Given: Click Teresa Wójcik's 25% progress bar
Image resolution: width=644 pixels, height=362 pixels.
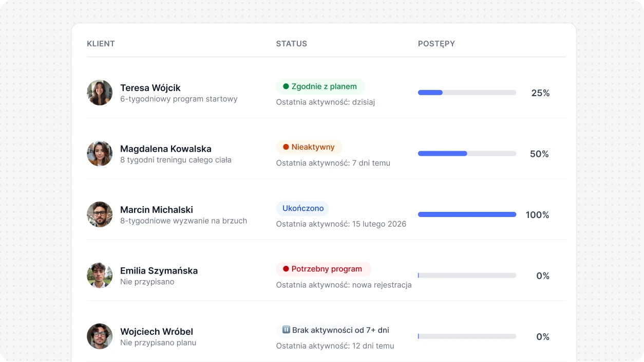Looking at the screenshot, I should pyautogui.click(x=467, y=93).
